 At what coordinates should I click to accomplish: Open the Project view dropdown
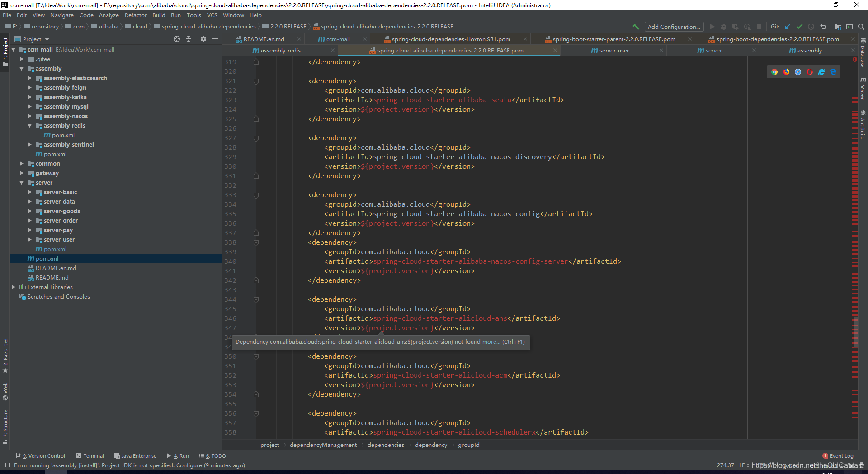coord(32,39)
